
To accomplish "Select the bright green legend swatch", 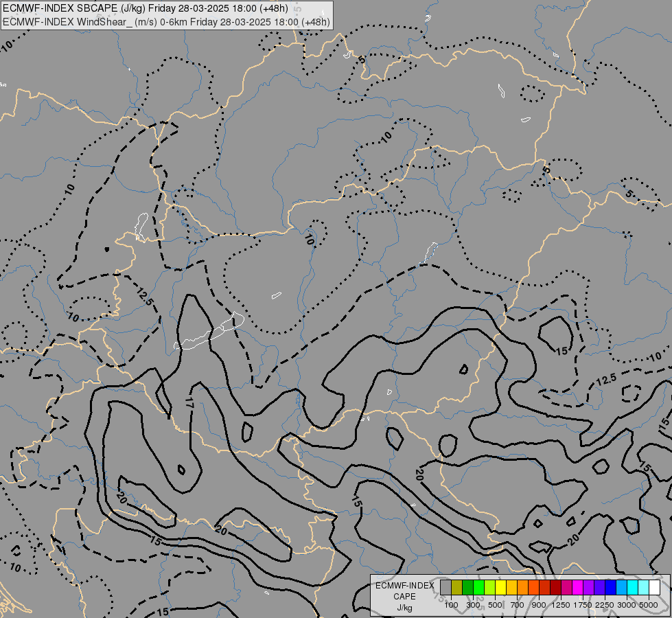I will point(478,588).
